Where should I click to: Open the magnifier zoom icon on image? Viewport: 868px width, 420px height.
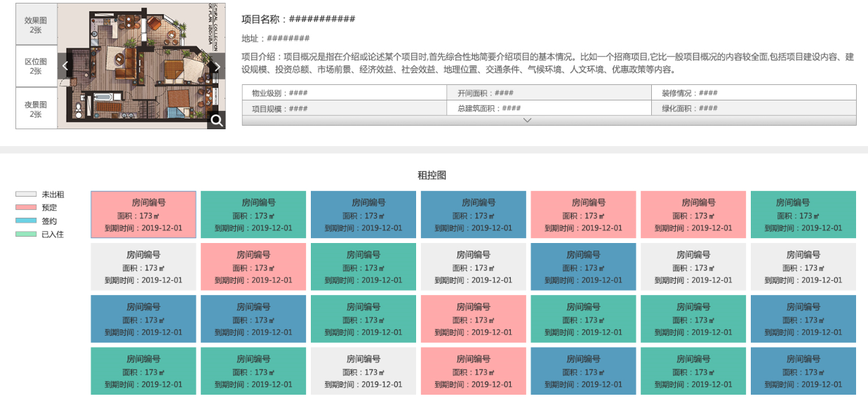[x=217, y=120]
